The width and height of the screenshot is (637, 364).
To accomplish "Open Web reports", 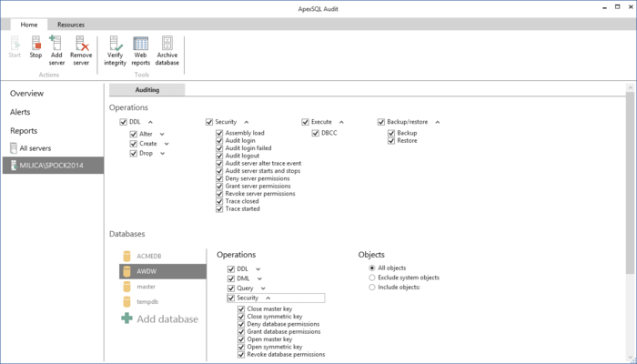I will [x=140, y=50].
